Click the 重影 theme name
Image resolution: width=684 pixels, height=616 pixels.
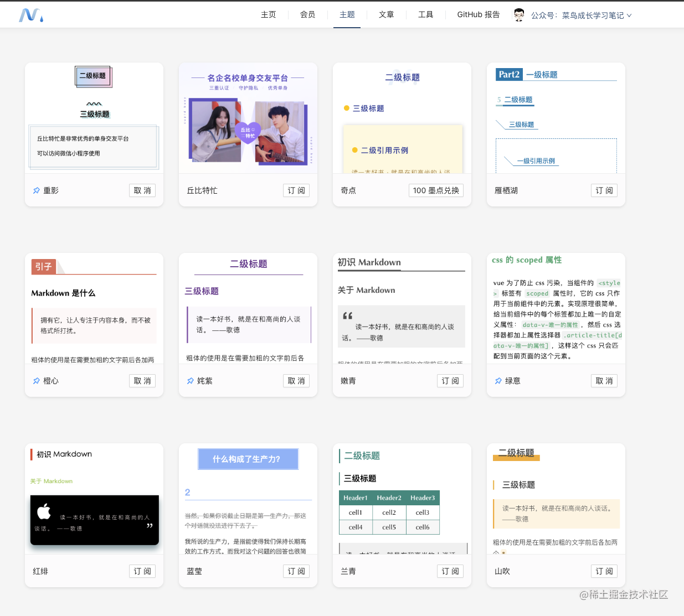[x=51, y=190]
